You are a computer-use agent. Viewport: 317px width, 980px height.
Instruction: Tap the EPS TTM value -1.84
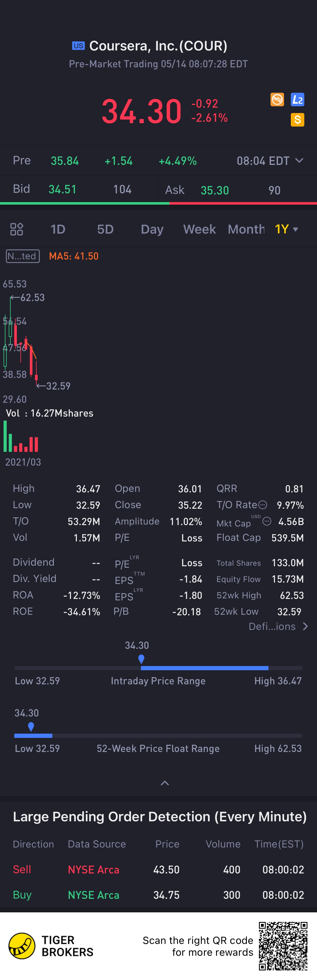click(x=191, y=579)
